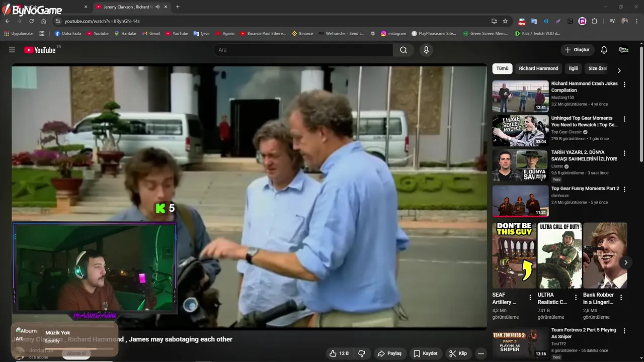
Task: Click the Paylaş share button
Action: [389, 353]
